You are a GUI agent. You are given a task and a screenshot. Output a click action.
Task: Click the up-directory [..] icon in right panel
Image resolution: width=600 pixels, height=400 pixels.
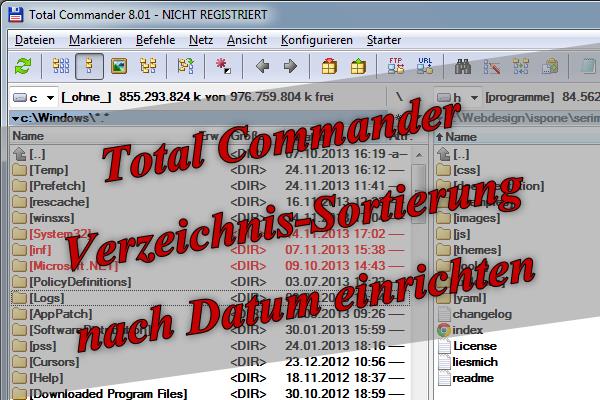point(443,154)
